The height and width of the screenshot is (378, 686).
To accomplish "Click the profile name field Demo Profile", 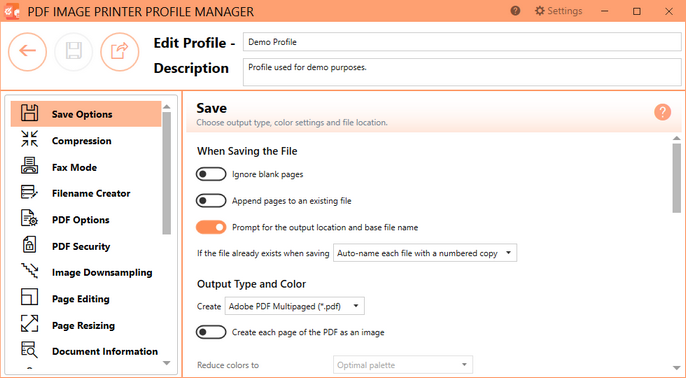I will coord(462,42).
